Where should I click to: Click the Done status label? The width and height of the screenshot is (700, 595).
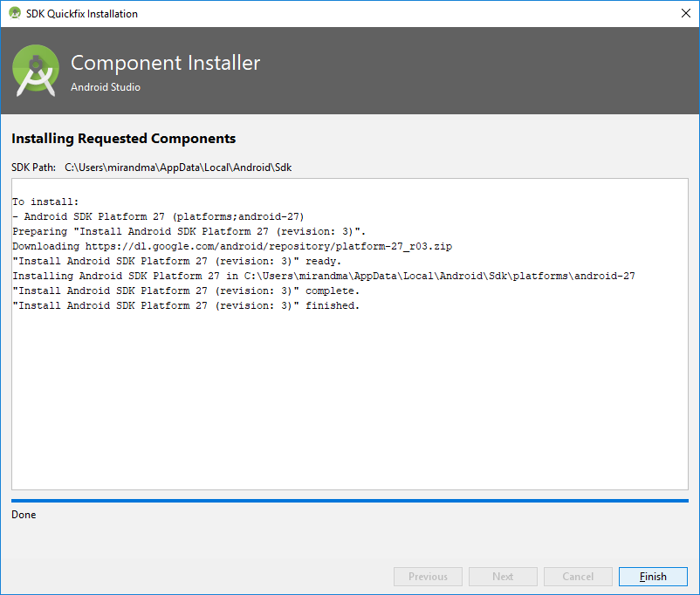click(x=24, y=515)
